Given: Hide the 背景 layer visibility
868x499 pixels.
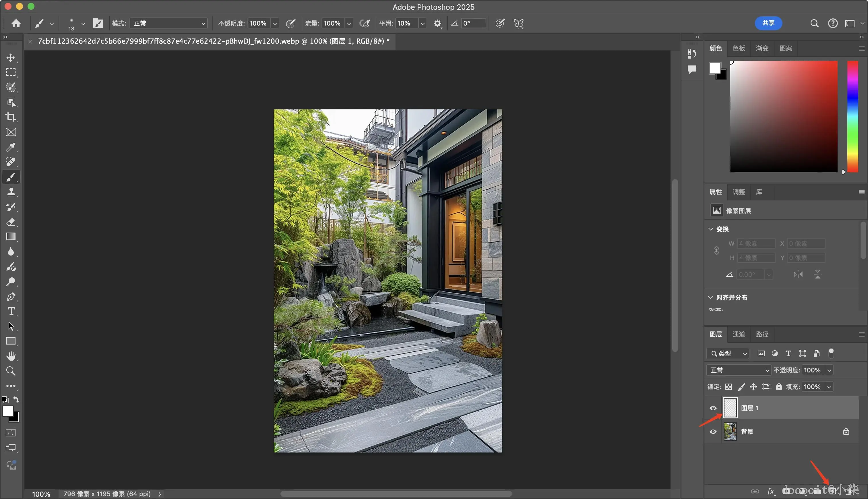Looking at the screenshot, I should pos(713,432).
